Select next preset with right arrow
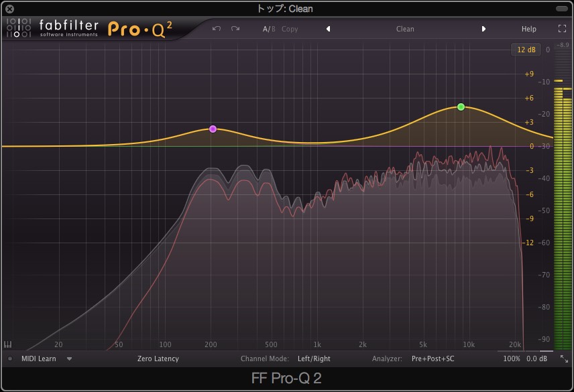Image resolution: width=574 pixels, height=392 pixels. pyautogui.click(x=483, y=29)
